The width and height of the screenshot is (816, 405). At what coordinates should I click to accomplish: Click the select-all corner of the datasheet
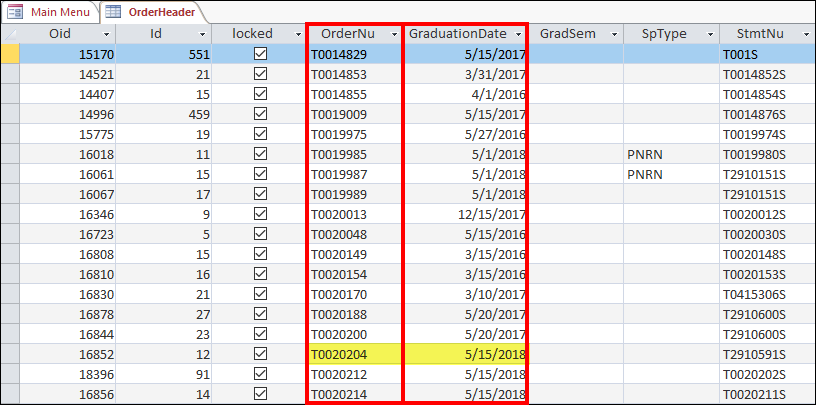click(x=10, y=34)
